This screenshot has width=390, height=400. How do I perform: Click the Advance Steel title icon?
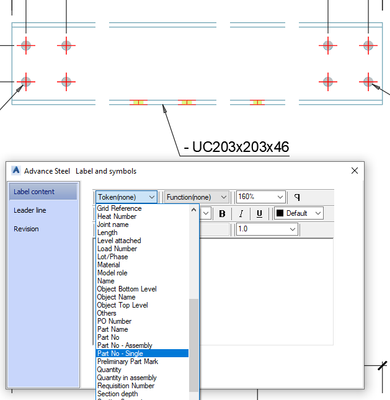tap(16, 171)
